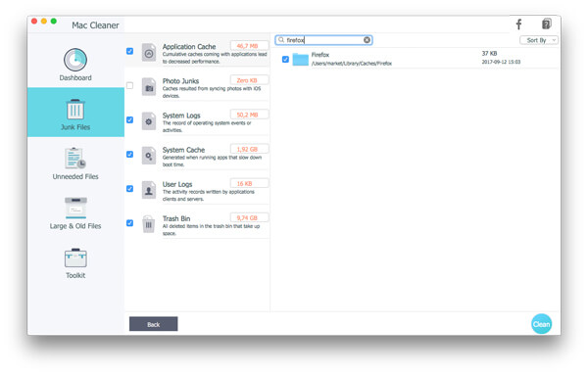This screenshot has width=588, height=374.
Task: Click the 46,7 MB size badge
Action: pyautogui.click(x=249, y=46)
